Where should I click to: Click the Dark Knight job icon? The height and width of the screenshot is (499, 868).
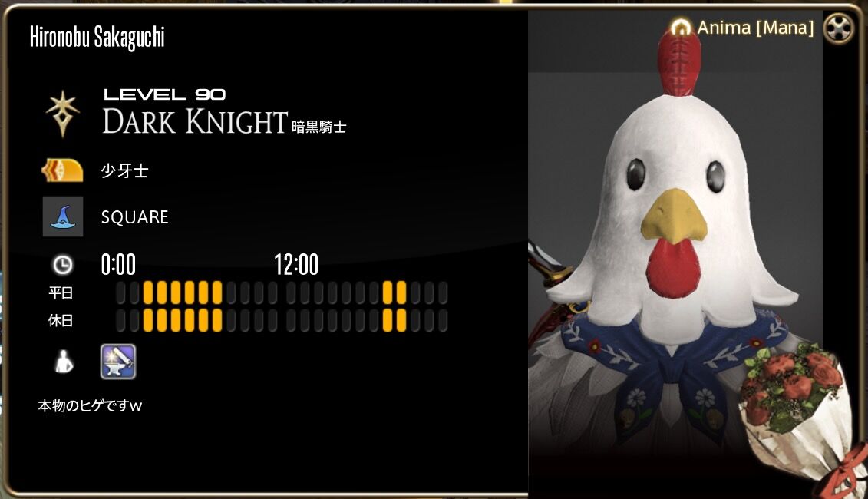[63, 114]
